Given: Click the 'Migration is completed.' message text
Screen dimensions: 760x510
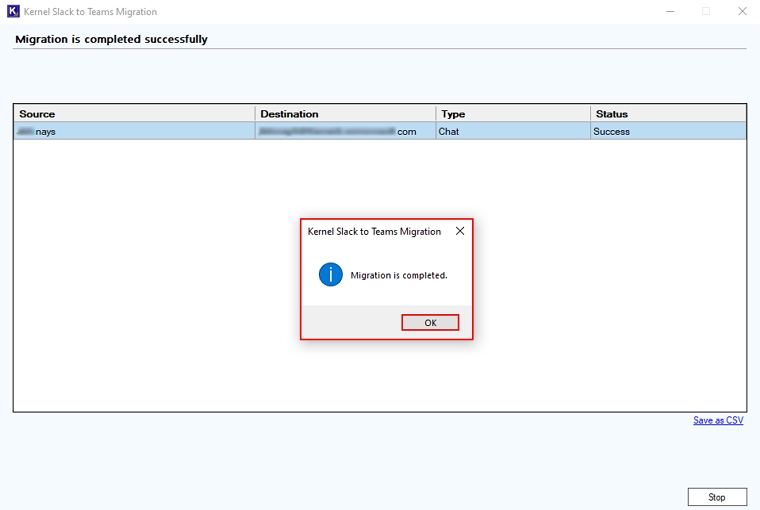Looking at the screenshot, I should pyautogui.click(x=399, y=275).
